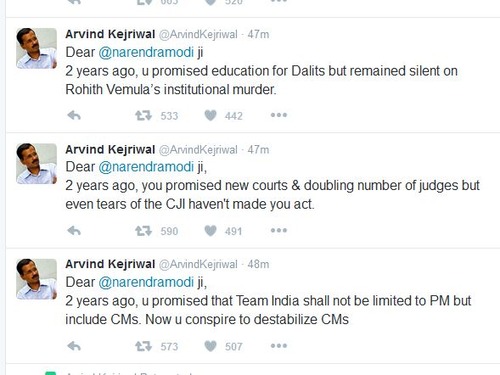Click @ArvindKejriwal handle on Rohith Vemula tweet

tap(198, 34)
